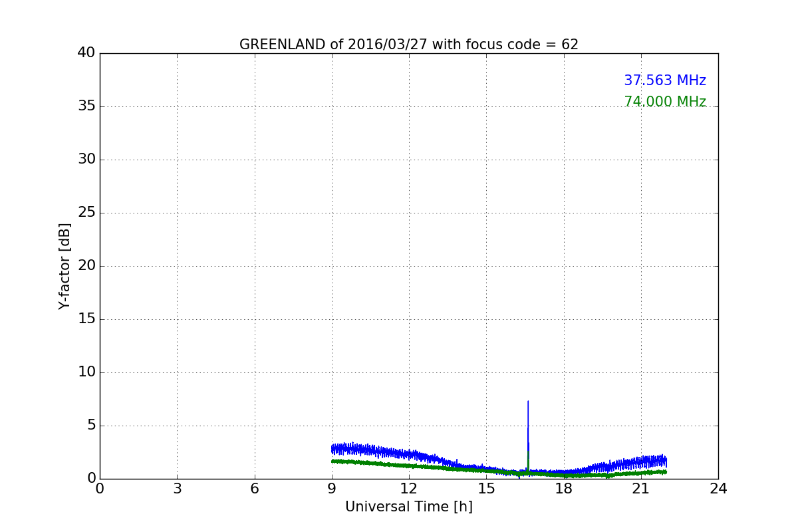Click x-axis tick label 18
The width and height of the screenshot is (798, 532).
[x=563, y=489]
